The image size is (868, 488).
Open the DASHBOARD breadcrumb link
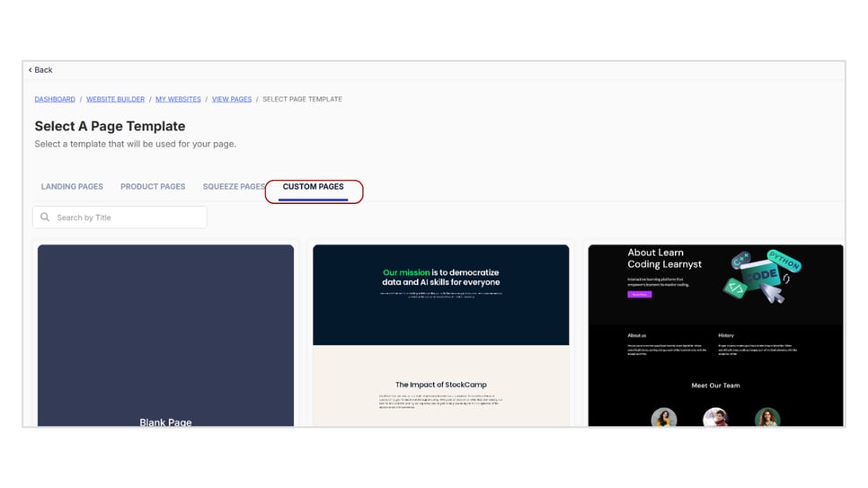coord(55,99)
